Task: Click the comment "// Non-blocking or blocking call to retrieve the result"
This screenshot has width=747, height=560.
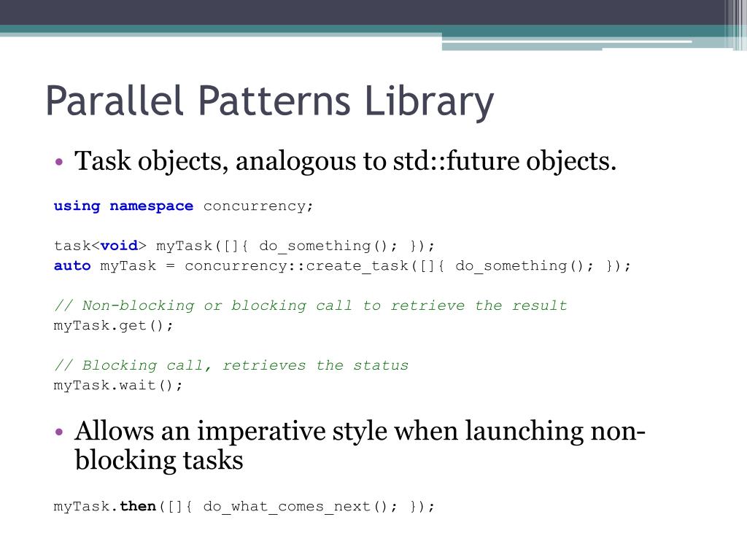Action: (x=311, y=306)
